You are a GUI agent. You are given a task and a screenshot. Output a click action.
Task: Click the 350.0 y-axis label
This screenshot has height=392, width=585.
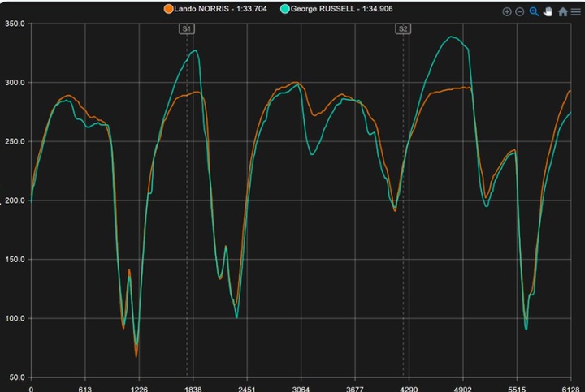pyautogui.click(x=15, y=24)
